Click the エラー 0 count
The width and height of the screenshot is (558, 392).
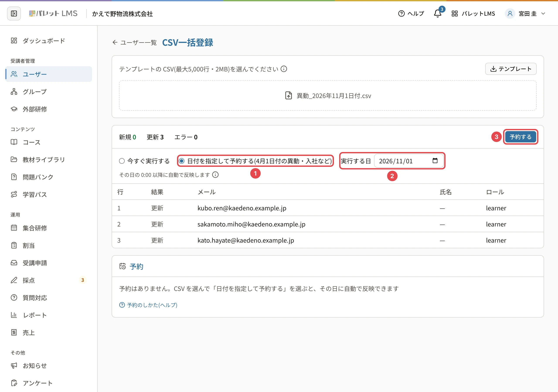[186, 137]
